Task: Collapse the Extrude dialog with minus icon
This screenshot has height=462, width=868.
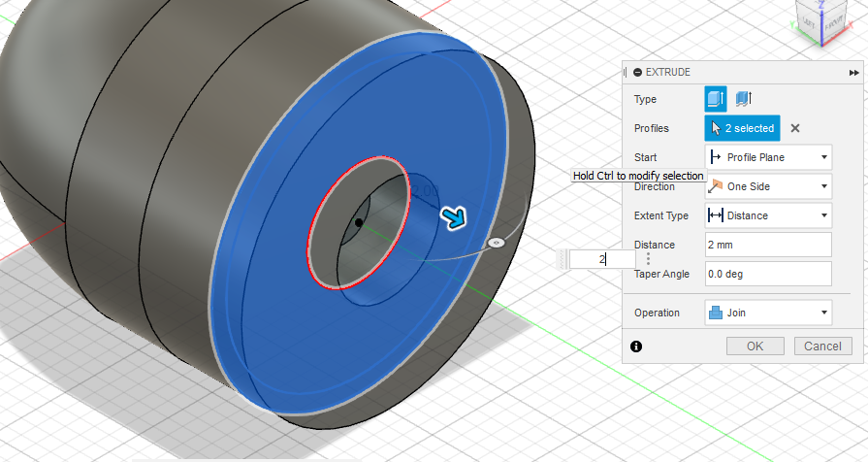Action: point(638,72)
